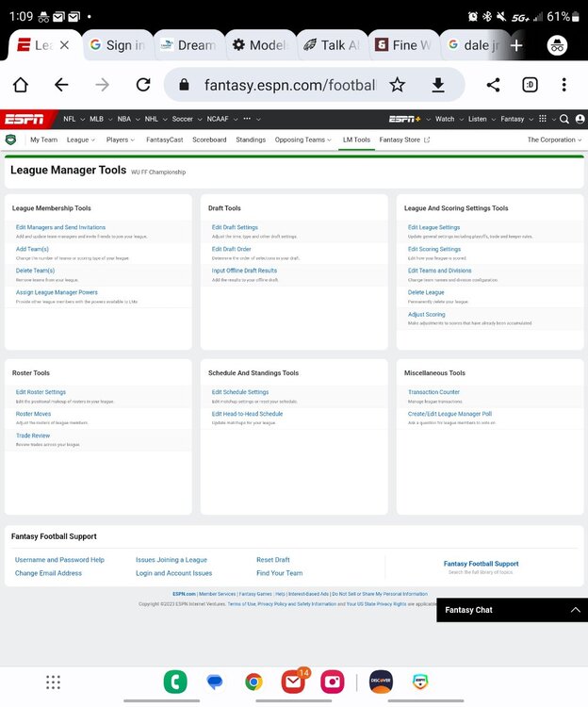The height and width of the screenshot is (707, 588).
Task: Tap the browser home icon
Action: (x=21, y=85)
